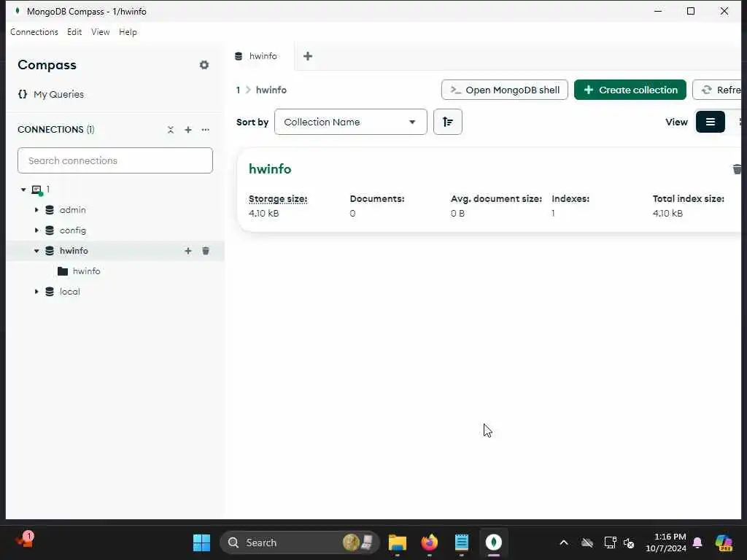Open Windows Start menu
Viewport: 747px width, 560px height.
pos(201,542)
